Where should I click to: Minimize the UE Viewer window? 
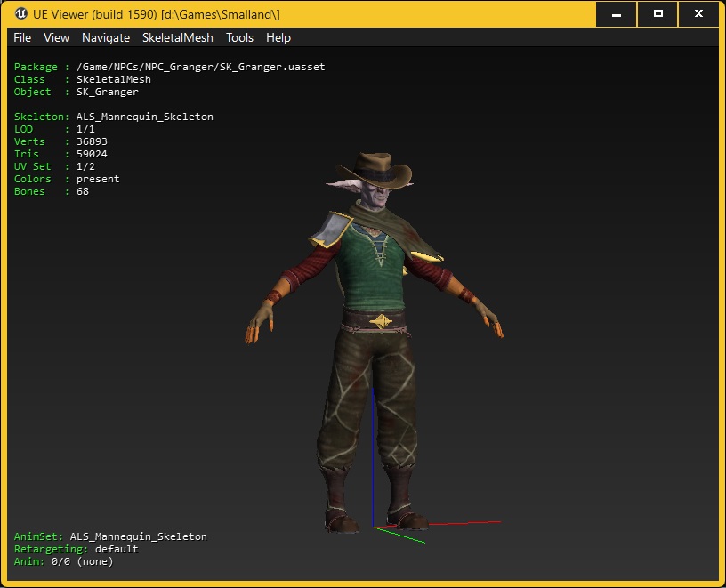tap(617, 14)
